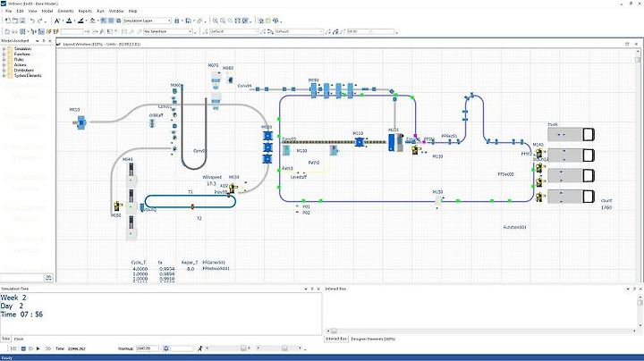Click the alarm bell icon beside Warmup
Screen dimensions: 644x361
click(x=166, y=348)
